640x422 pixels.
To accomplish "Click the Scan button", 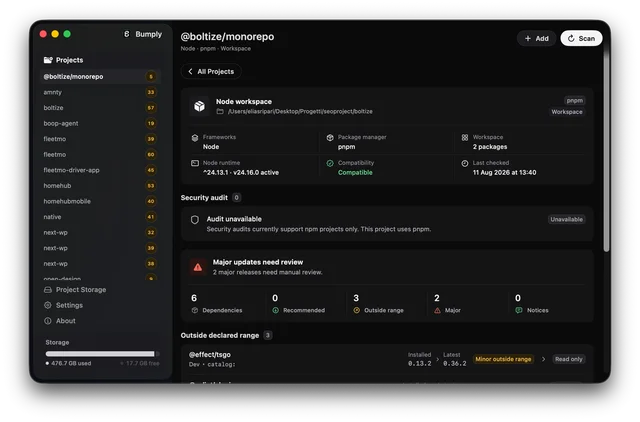I will (581, 38).
